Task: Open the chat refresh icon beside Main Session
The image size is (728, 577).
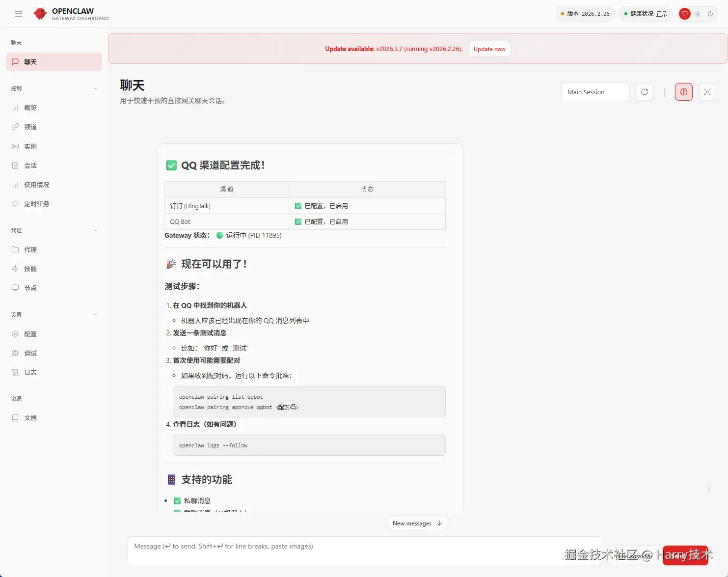Action: click(645, 92)
